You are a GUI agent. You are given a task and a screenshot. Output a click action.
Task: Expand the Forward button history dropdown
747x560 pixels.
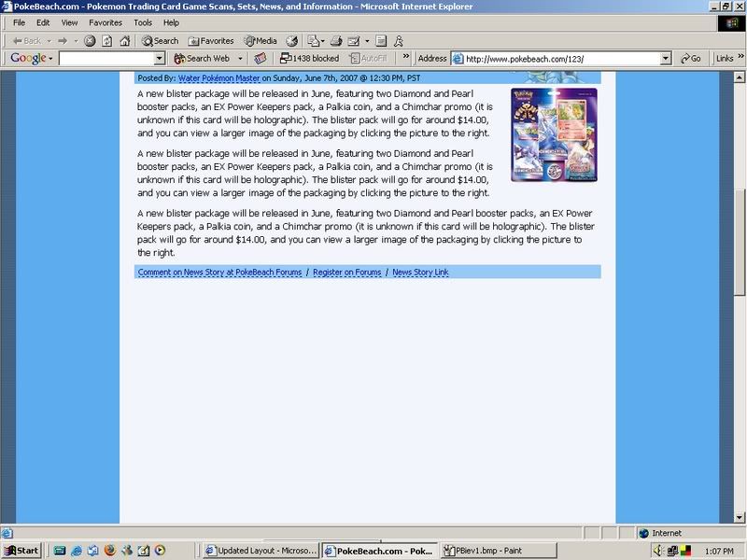[x=76, y=41]
